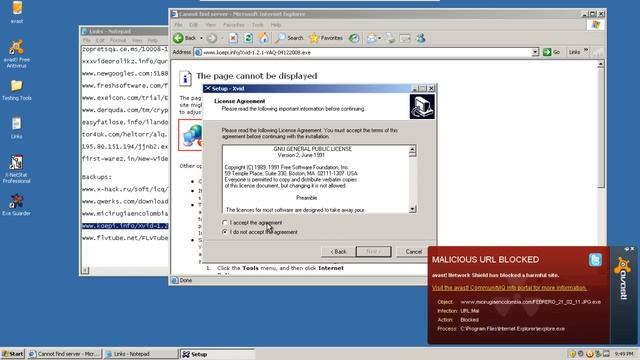Click the IE Forward arrow icon
This screenshot has width=640, height=360.
click(211, 38)
